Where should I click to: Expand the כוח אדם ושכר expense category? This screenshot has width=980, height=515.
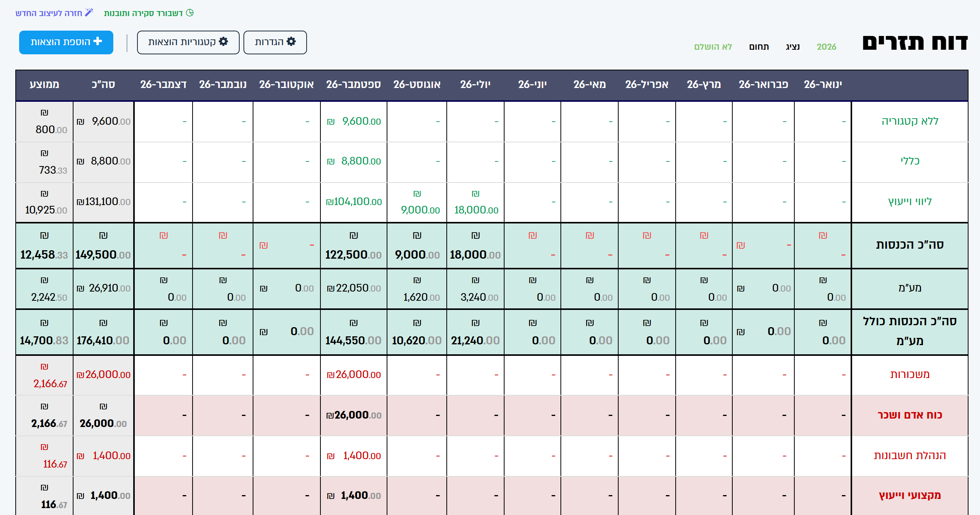pyautogui.click(x=910, y=415)
